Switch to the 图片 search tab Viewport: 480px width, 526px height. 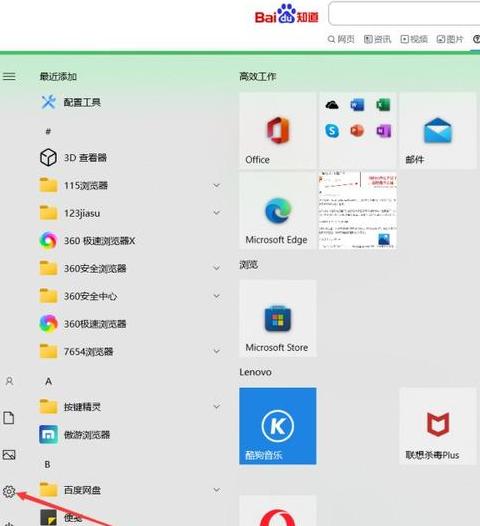[x=450, y=39]
